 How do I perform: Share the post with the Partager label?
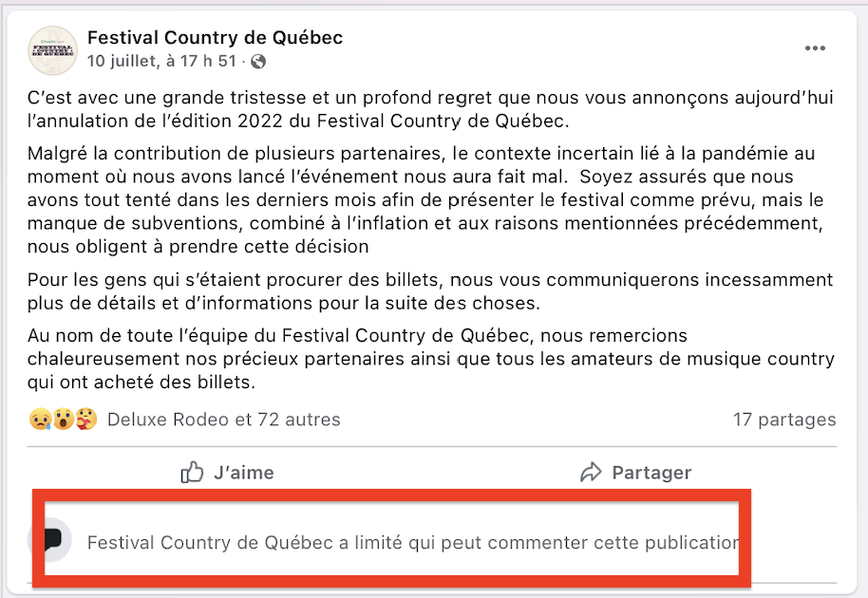tap(651, 473)
